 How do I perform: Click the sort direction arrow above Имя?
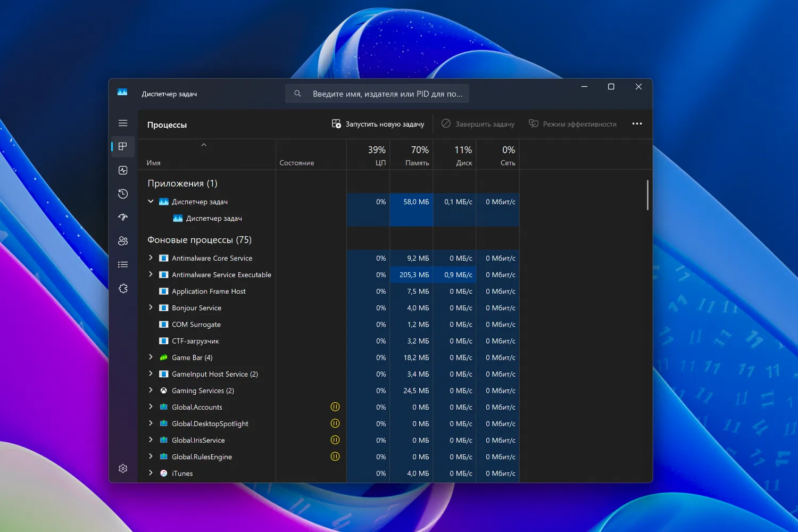click(x=204, y=145)
